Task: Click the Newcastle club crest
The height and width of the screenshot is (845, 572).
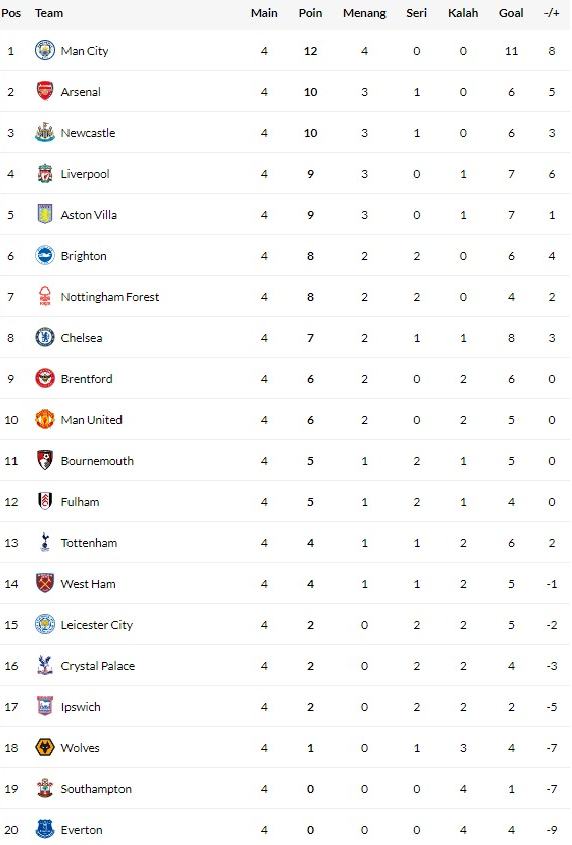Action: coord(45,133)
